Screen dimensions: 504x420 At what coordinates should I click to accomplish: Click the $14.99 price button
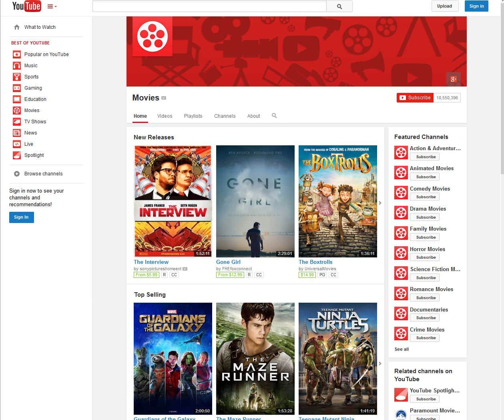click(307, 275)
